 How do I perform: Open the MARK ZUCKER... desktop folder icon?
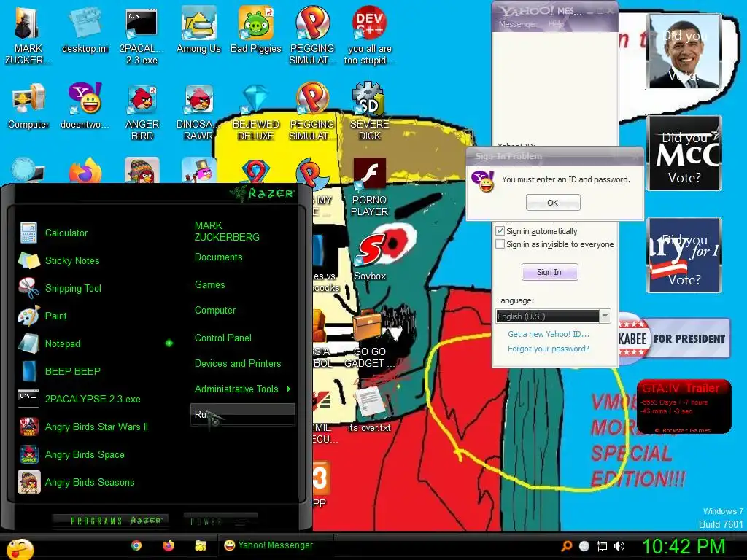28,36
